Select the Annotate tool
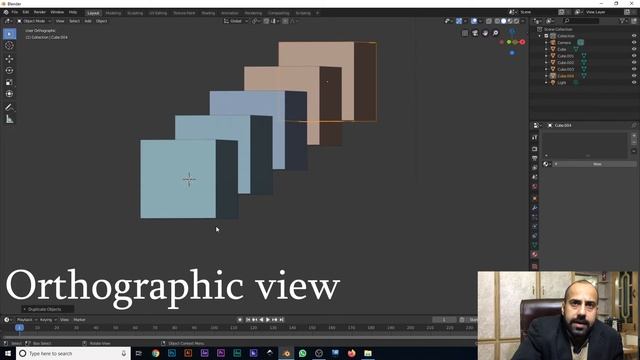This screenshot has width=640, height=360. [x=9, y=107]
